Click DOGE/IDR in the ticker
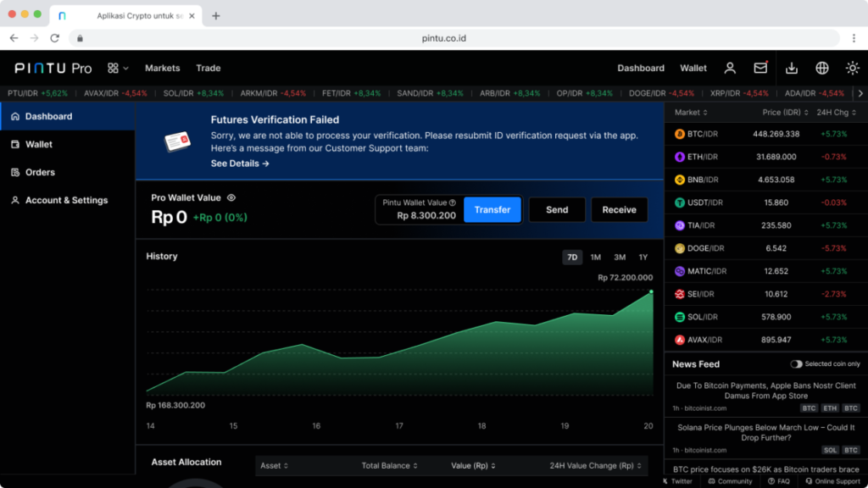Image resolution: width=868 pixels, height=488 pixels. 661,93
